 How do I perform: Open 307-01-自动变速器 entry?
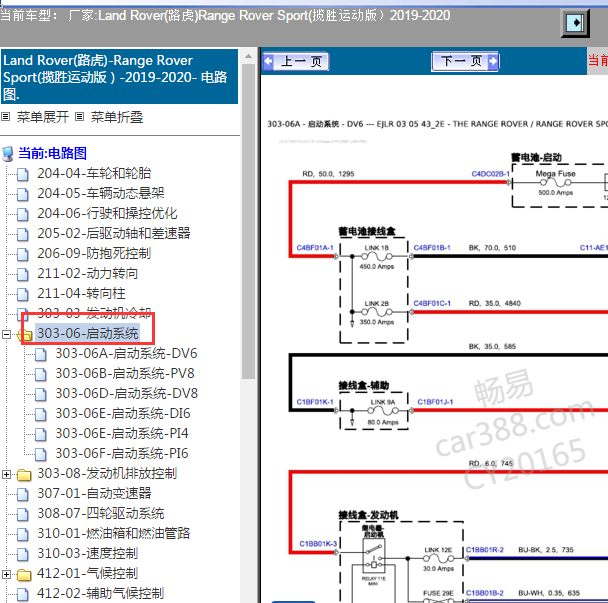[94, 494]
